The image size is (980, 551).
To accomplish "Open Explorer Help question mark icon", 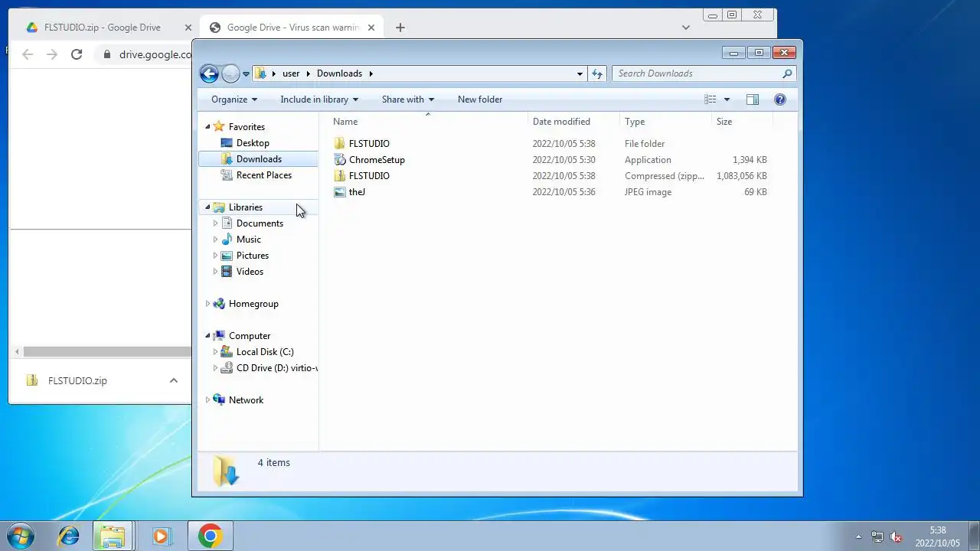I will [780, 99].
